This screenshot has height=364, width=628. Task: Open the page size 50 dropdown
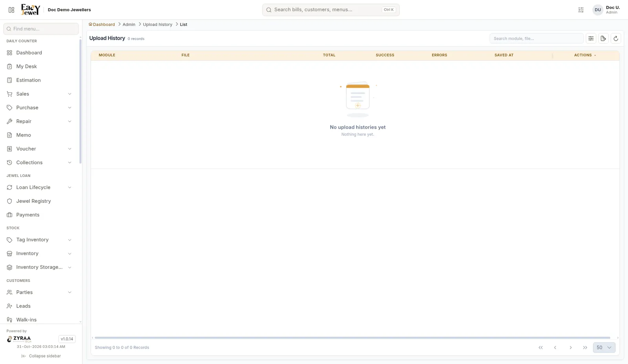pyautogui.click(x=604, y=348)
